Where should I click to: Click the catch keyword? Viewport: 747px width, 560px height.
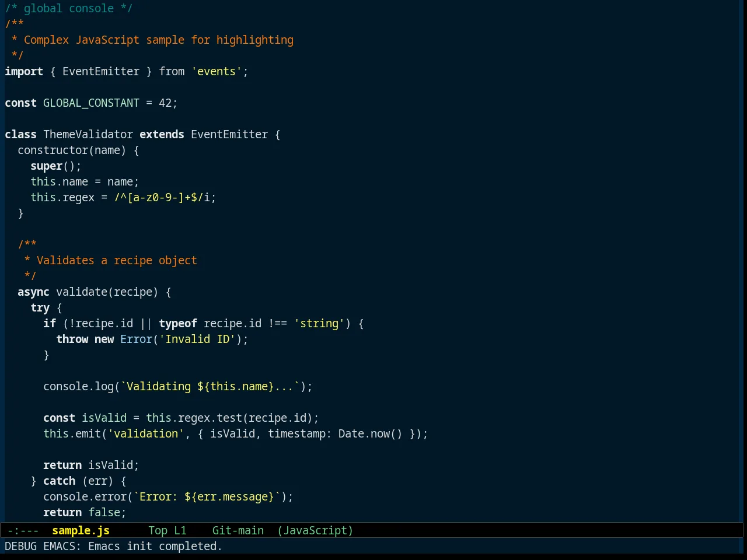(59, 481)
